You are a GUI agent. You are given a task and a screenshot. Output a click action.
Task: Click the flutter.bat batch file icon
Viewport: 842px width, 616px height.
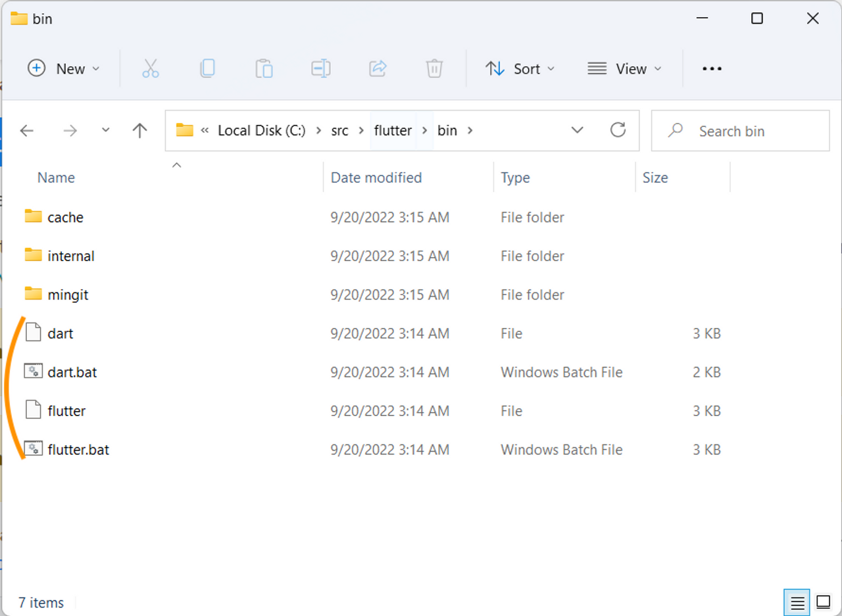33,449
